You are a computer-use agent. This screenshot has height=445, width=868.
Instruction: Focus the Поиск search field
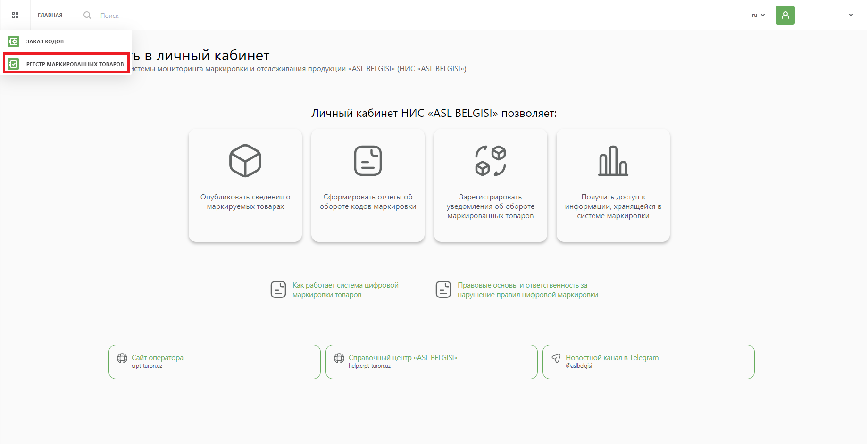pos(109,16)
